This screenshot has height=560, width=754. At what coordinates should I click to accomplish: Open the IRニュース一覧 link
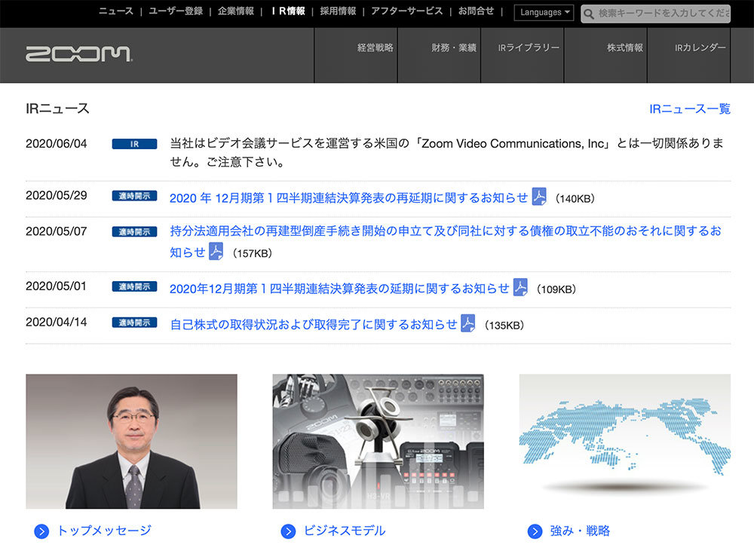pos(690,109)
